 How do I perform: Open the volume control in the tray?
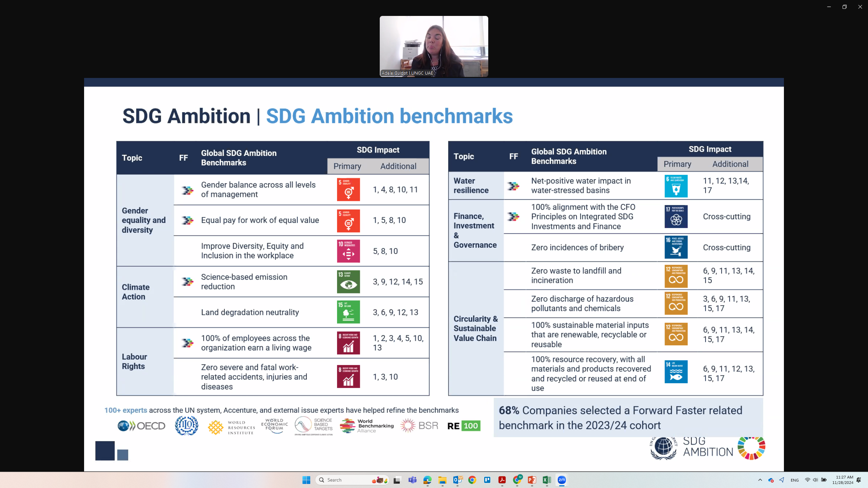coord(815,480)
